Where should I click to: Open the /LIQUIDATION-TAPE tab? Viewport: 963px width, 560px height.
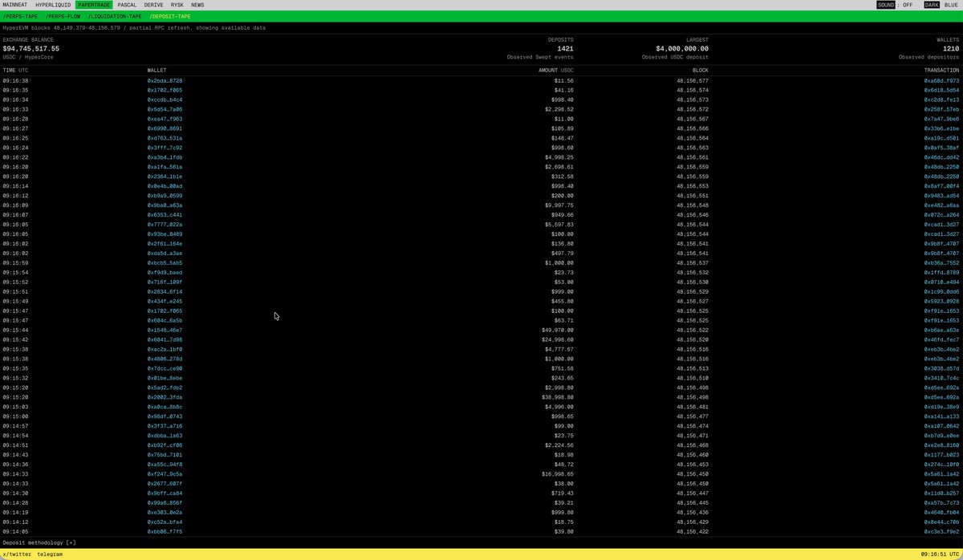coord(113,16)
